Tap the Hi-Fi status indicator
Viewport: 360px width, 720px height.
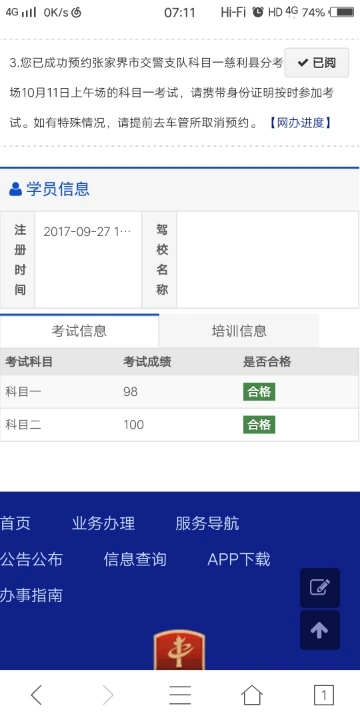(x=233, y=12)
